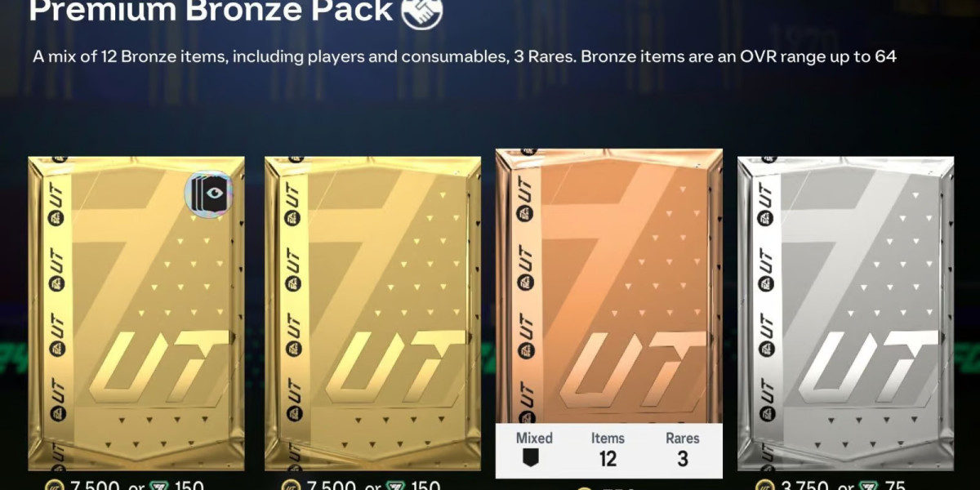Click the Items 12 count in the info panel
980x490 pixels.
tap(608, 449)
